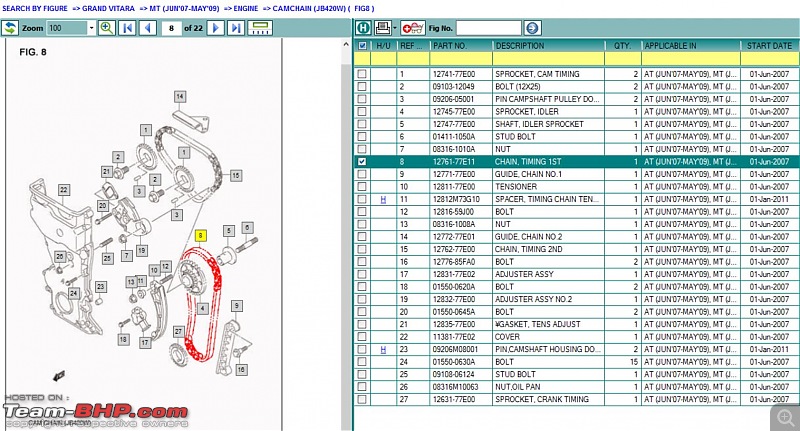
Task: Select the NUT,OIL PAN description
Action: (x=517, y=387)
